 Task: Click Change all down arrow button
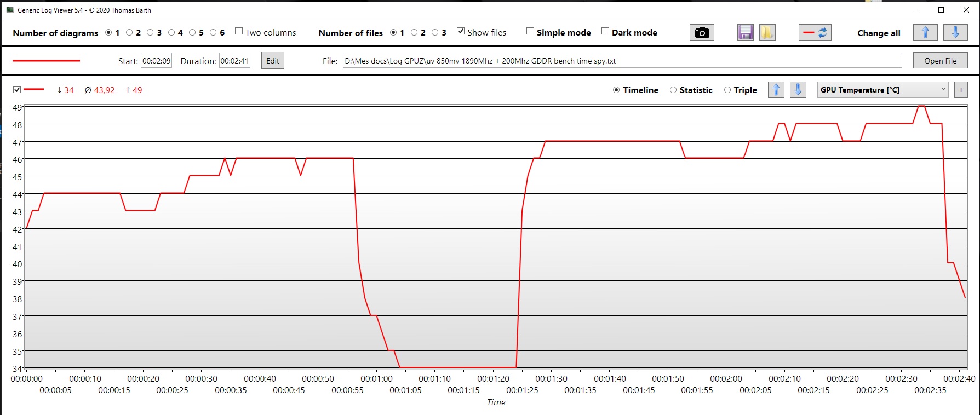[955, 33]
